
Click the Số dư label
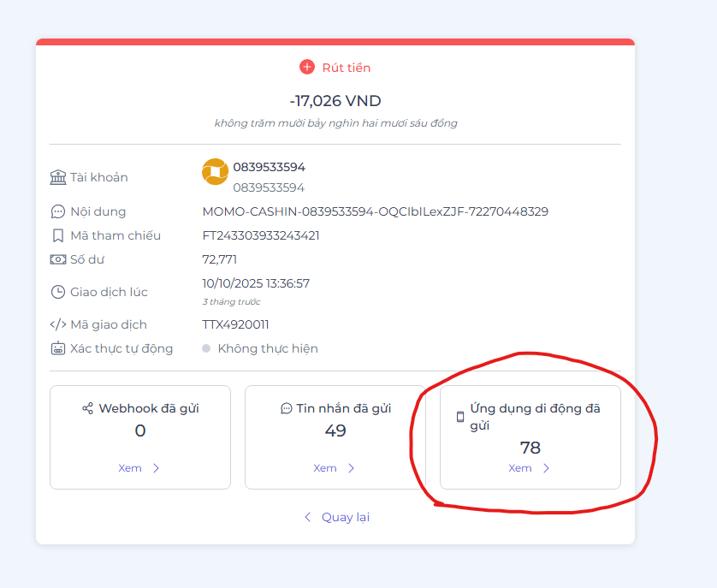[87, 259]
